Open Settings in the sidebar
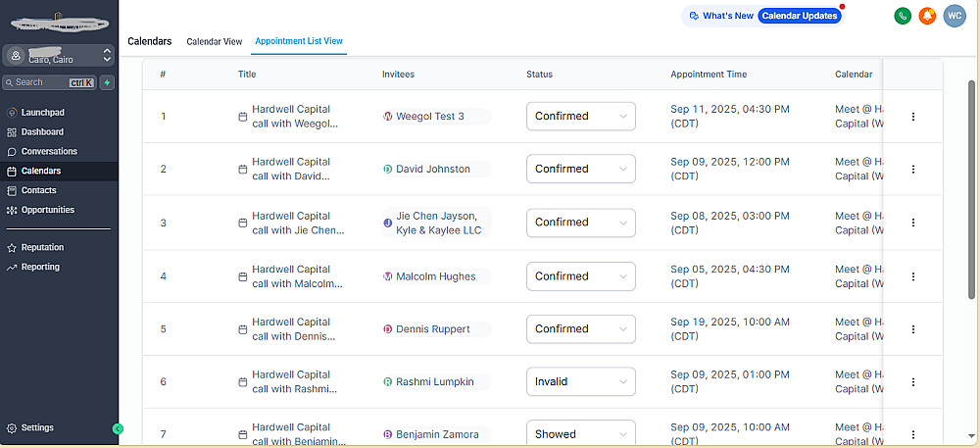 click(x=37, y=427)
